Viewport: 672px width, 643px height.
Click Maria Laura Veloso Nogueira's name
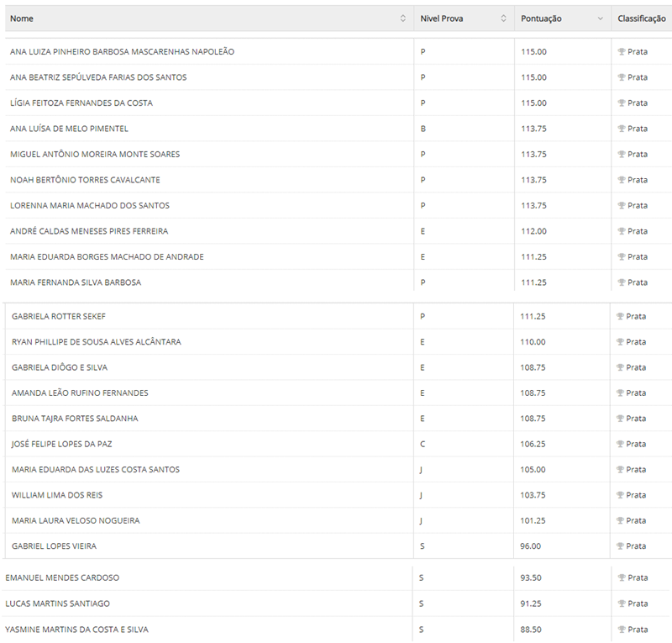[x=76, y=521]
